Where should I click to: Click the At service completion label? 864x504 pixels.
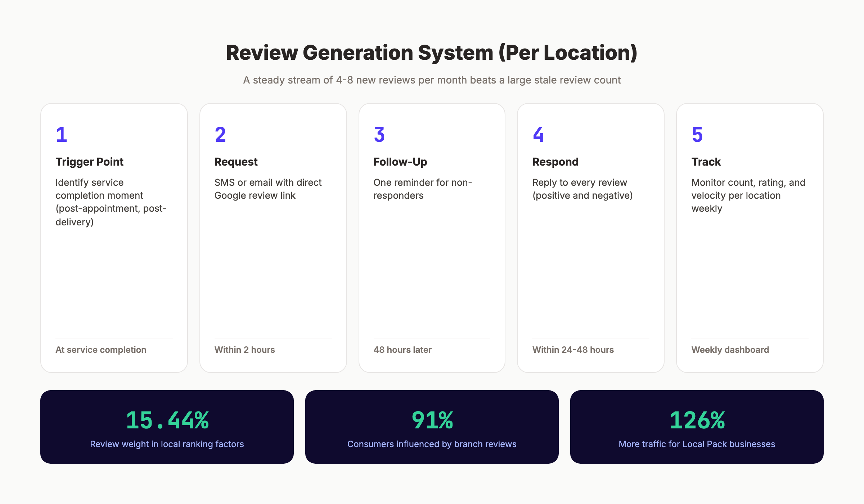(x=101, y=350)
